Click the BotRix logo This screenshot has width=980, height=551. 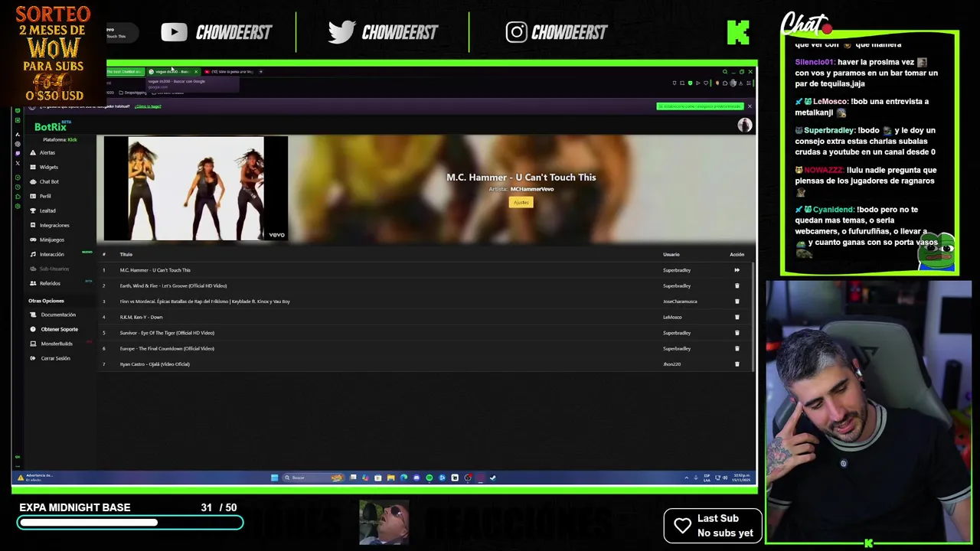pos(50,127)
